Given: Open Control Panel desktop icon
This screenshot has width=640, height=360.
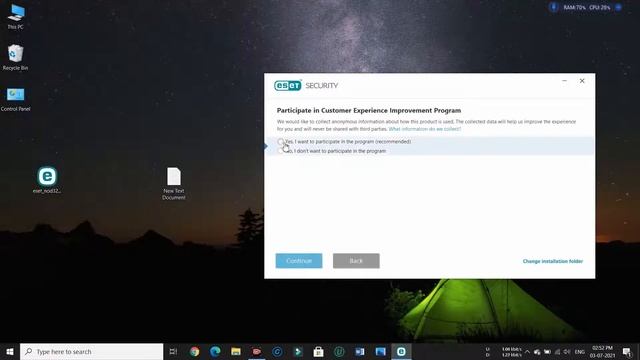Looking at the screenshot, I should click(x=16, y=99).
